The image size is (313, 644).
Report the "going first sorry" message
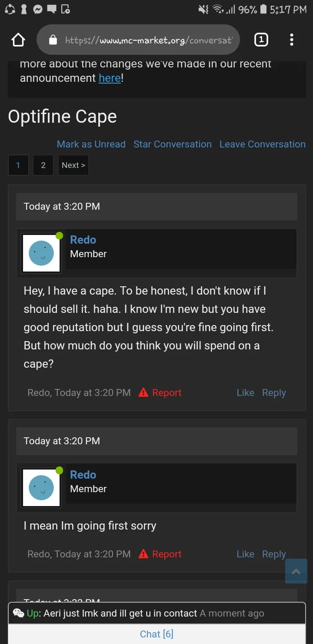tap(160, 554)
